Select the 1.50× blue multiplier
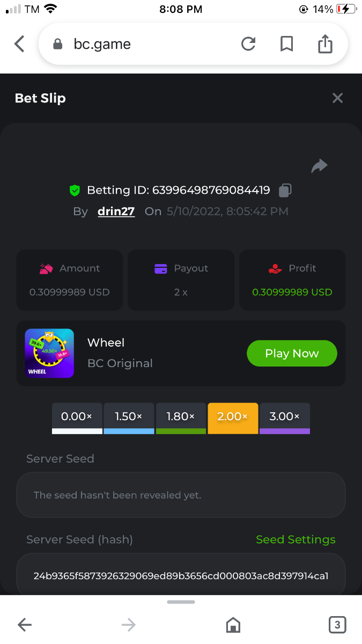The height and width of the screenshot is (644, 362). tap(129, 418)
